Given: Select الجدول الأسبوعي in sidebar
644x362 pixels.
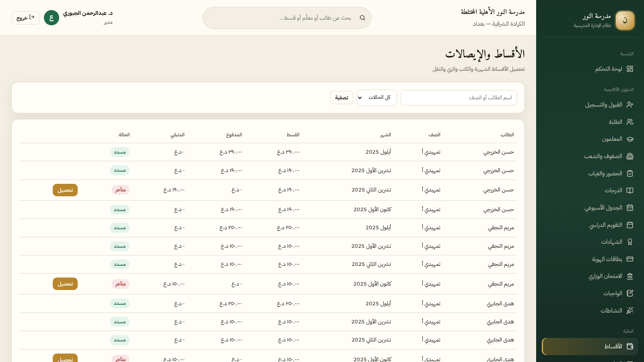Looking at the screenshot, I should pos(590,208).
